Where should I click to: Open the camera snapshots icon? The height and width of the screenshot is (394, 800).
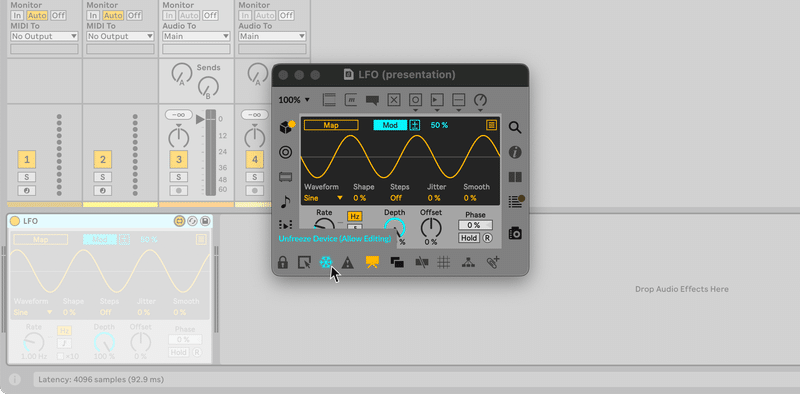(x=515, y=233)
